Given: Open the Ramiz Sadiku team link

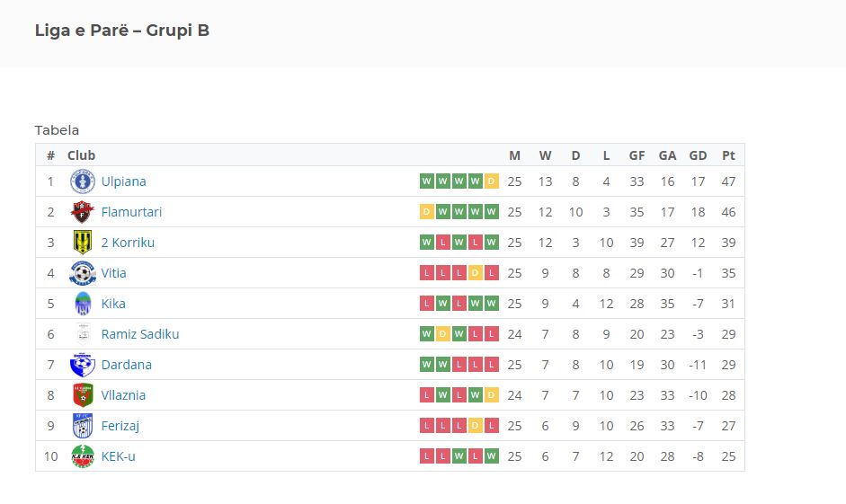Looking at the screenshot, I should pos(140,334).
